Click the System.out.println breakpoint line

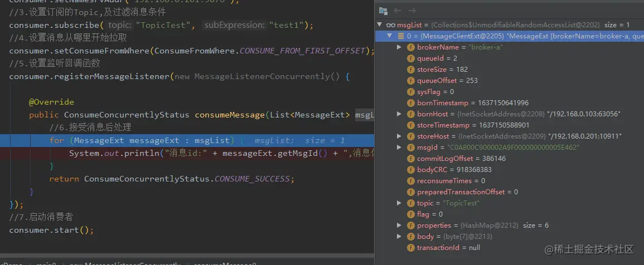187,154
